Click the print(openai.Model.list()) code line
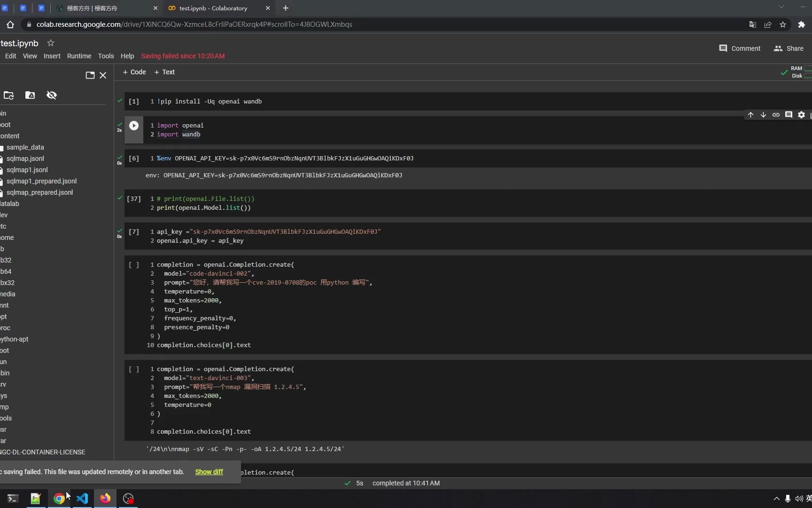 [x=204, y=207]
